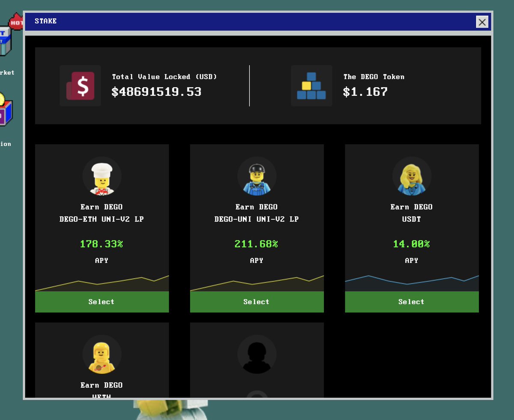Click the yellow astronaut avatar for WETH pool
This screenshot has width=514, height=420.
pos(102,354)
